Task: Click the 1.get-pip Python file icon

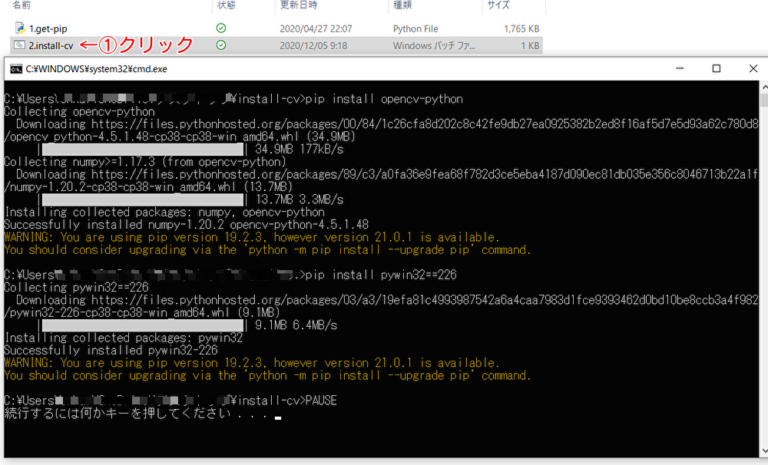Action: tap(20, 28)
